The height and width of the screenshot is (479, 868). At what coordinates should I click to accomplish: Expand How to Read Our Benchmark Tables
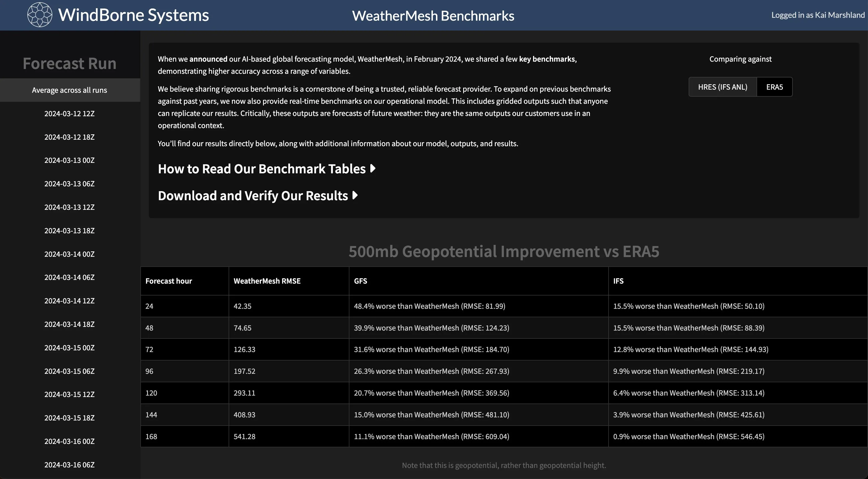tap(267, 169)
